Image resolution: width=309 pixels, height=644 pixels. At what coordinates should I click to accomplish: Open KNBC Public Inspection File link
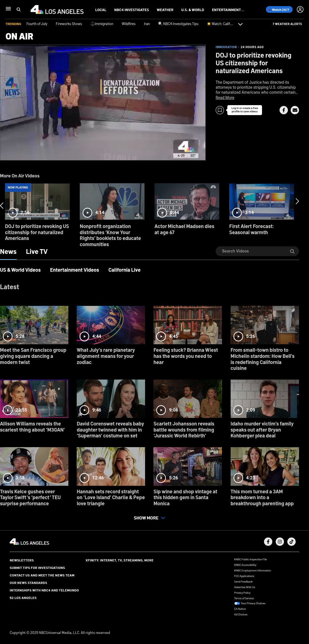coord(250,559)
